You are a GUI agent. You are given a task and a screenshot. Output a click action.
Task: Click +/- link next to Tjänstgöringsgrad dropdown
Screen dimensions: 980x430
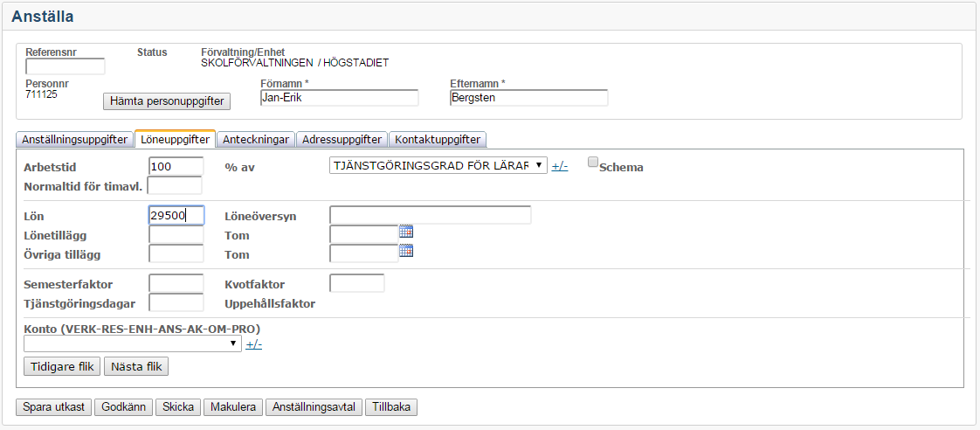point(560,166)
